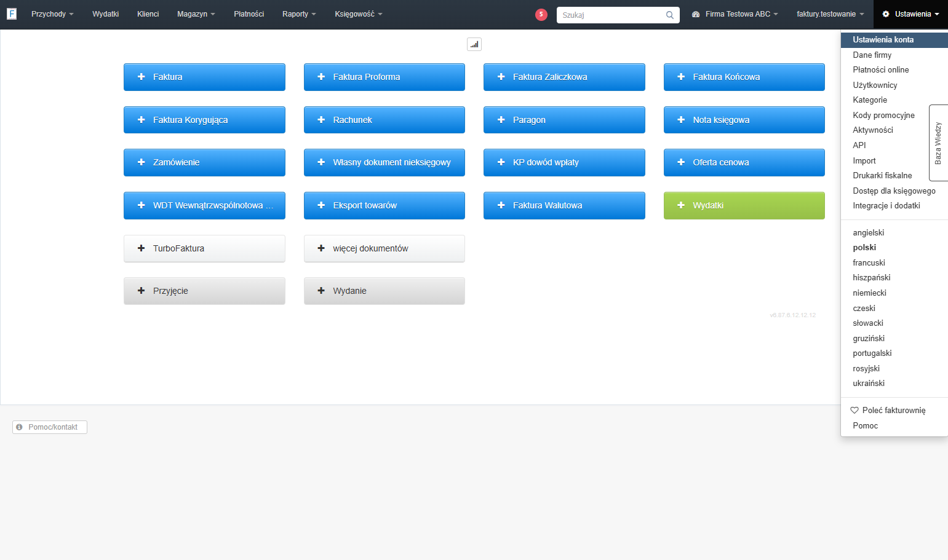Create a Nota księgowa

[744, 120]
